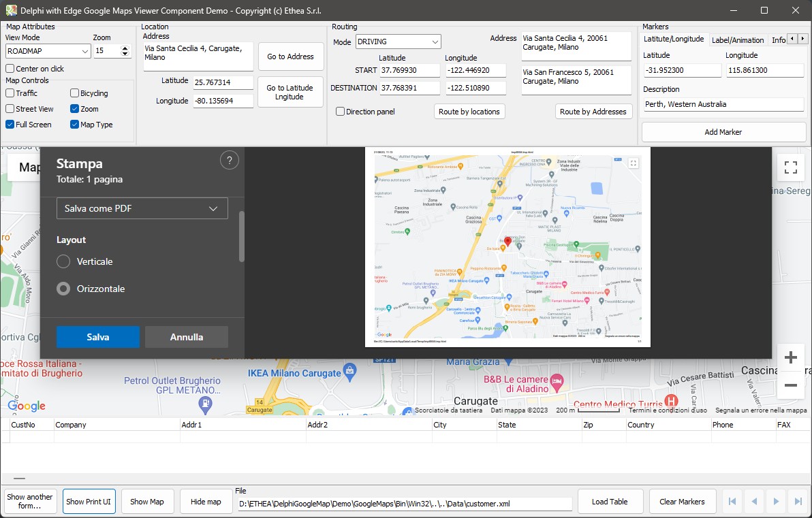Click print dialog settings scrollbar
Image resolution: width=812 pixels, height=518 pixels.
[241, 236]
